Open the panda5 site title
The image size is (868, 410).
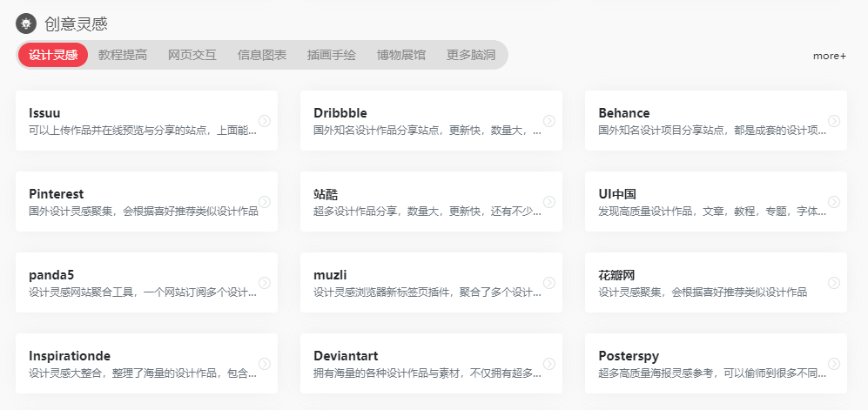pyautogui.click(x=51, y=275)
